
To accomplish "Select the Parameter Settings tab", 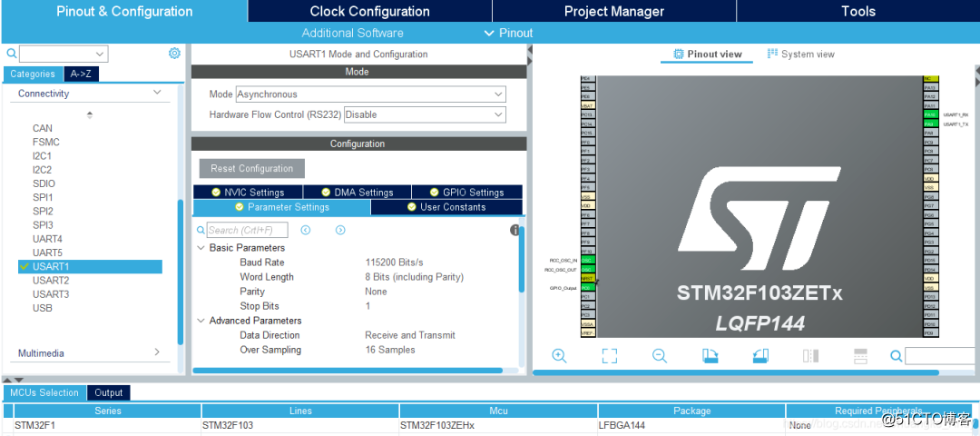I will pyautogui.click(x=281, y=207).
